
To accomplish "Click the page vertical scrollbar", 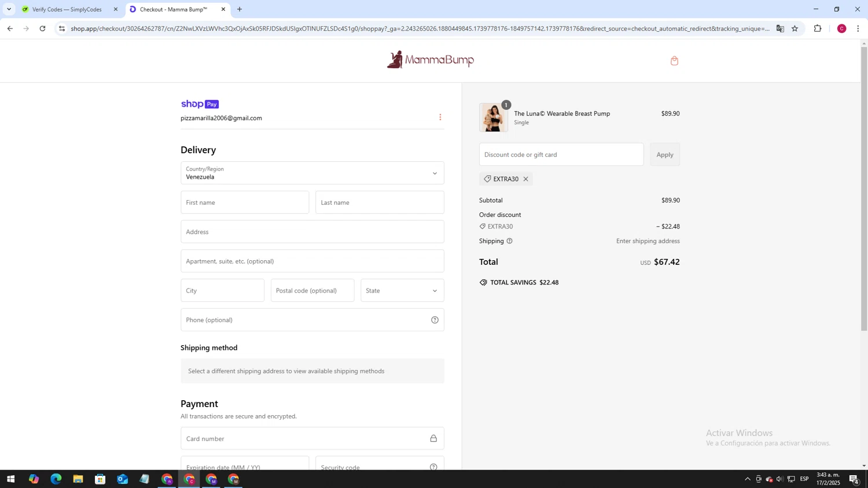I will (x=864, y=188).
